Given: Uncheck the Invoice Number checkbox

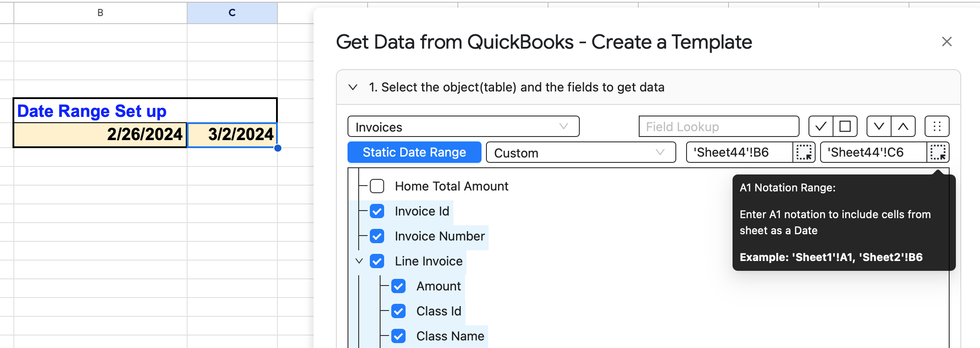Looking at the screenshot, I should pos(377,236).
